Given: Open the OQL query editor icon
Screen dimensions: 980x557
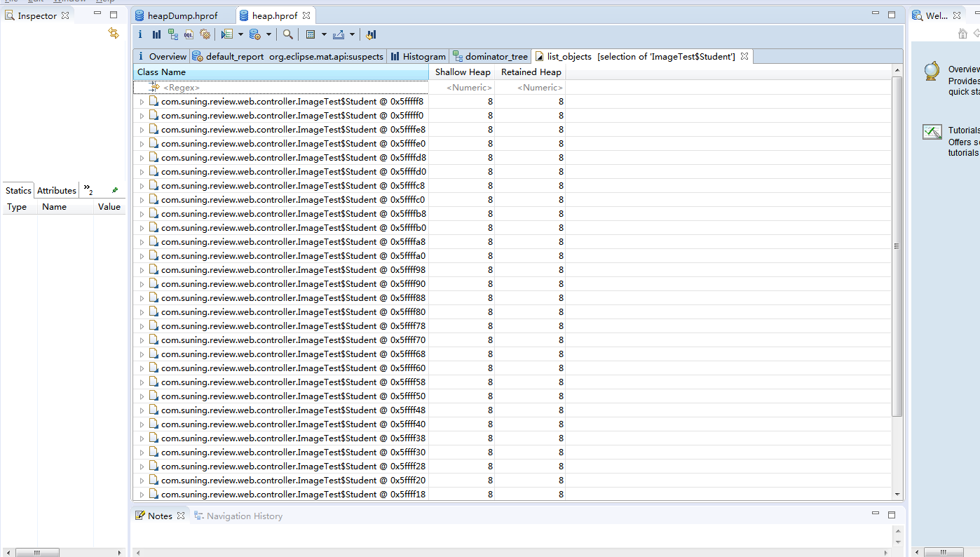Looking at the screenshot, I should pyautogui.click(x=189, y=34).
